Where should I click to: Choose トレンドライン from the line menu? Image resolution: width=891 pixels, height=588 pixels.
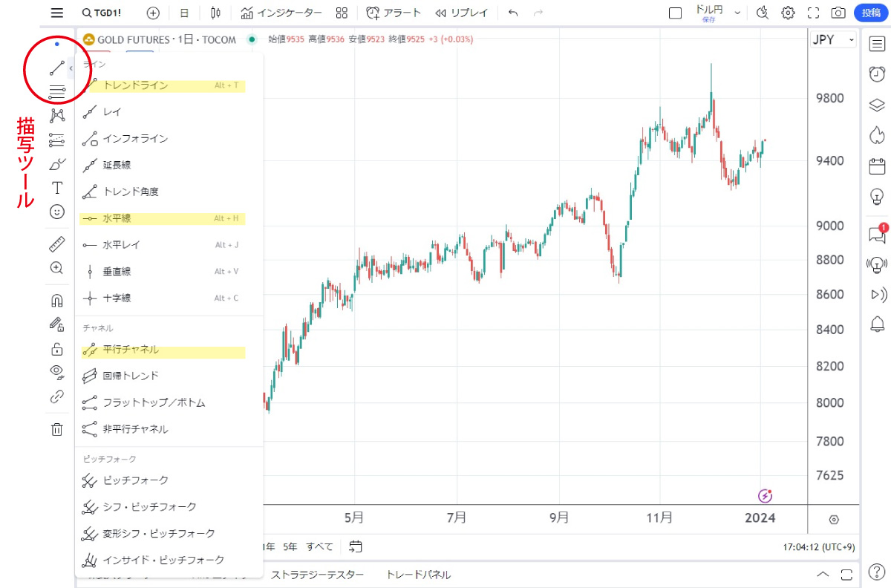pyautogui.click(x=135, y=85)
